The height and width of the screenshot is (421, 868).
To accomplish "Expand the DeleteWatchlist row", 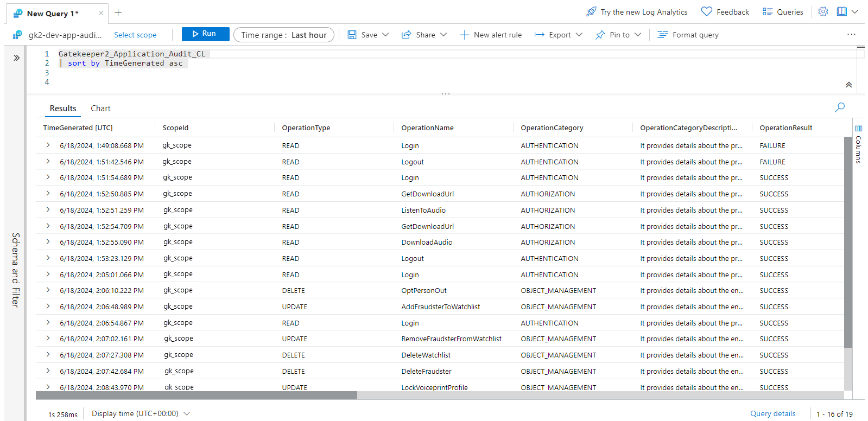I will [x=48, y=354].
